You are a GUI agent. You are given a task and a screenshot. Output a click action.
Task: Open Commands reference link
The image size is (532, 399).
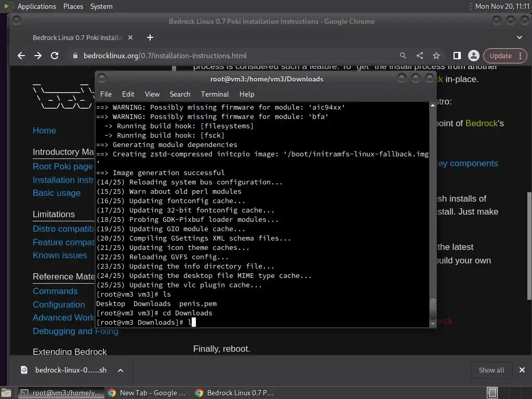point(55,291)
